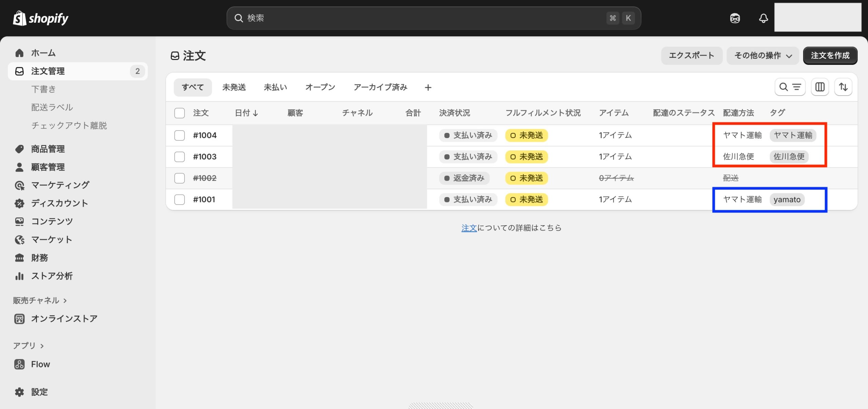Switch to the 未発送 tab
Image resolution: width=868 pixels, height=409 pixels.
(234, 87)
